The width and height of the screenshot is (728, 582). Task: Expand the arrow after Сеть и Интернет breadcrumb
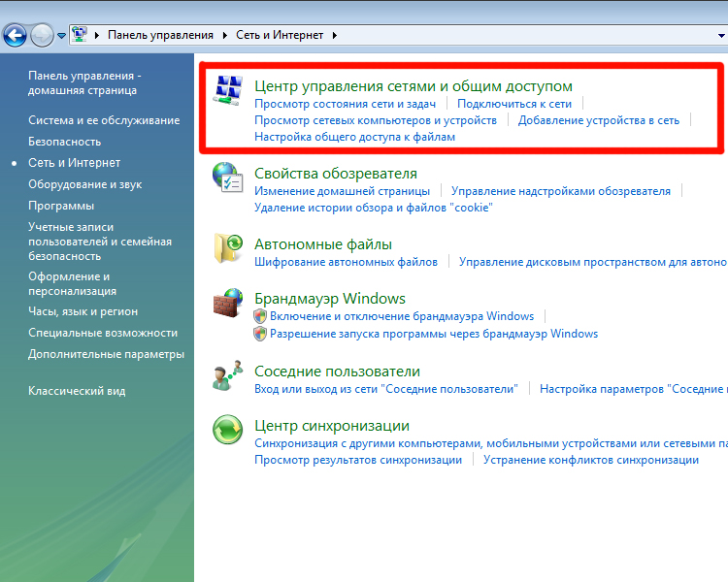(x=334, y=35)
